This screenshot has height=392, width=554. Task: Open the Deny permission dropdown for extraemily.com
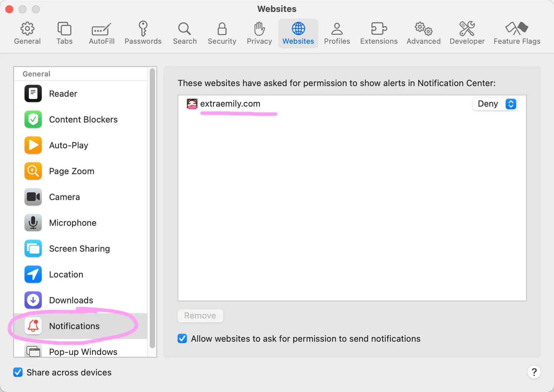495,104
